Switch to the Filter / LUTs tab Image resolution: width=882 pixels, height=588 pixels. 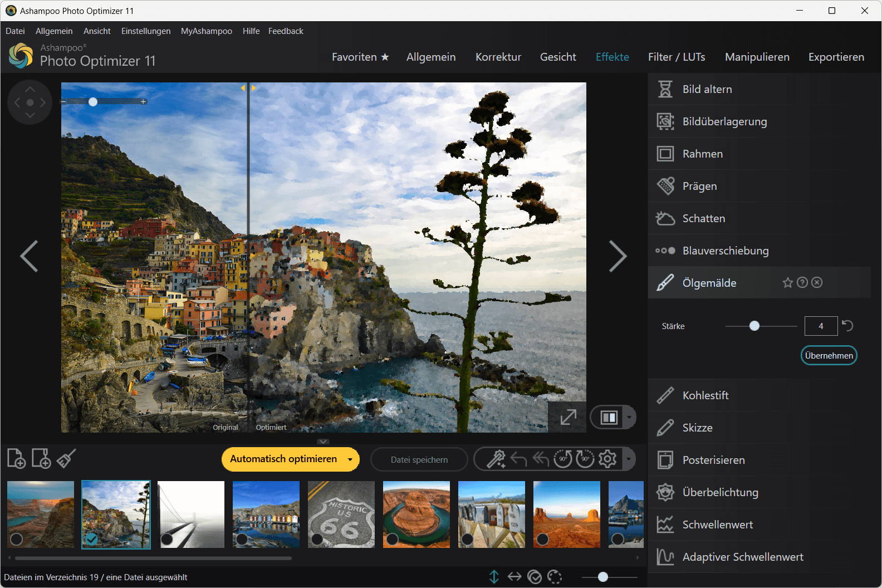pyautogui.click(x=677, y=57)
